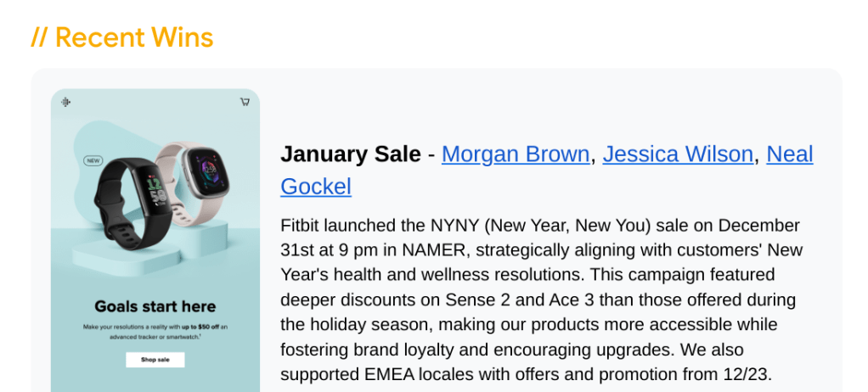
Task: Click the Fitbit logo icon in the email
Action: (66, 102)
